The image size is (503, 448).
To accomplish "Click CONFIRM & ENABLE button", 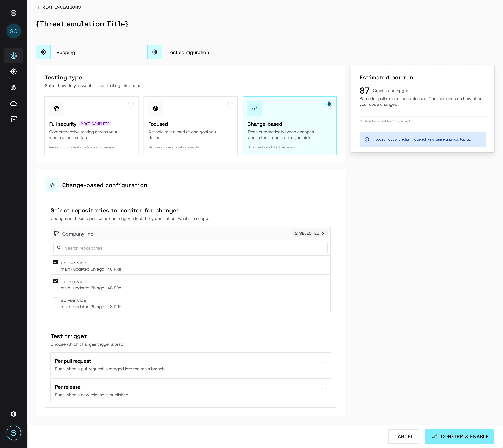I will [x=459, y=436].
